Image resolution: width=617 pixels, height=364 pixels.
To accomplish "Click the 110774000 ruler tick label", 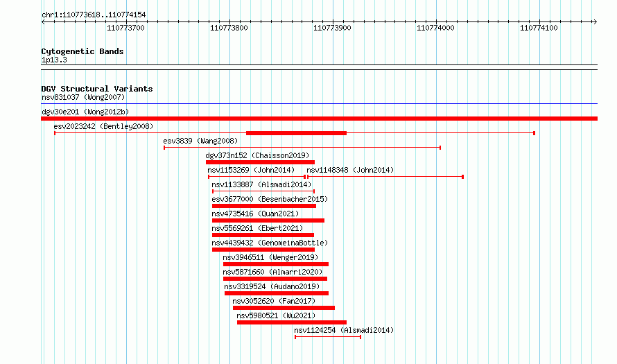I will click(435, 28).
